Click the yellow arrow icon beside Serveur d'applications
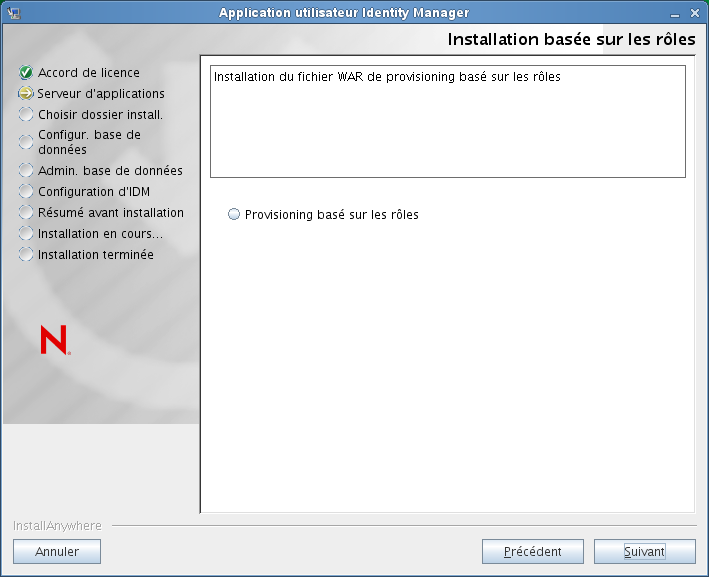 pyautogui.click(x=26, y=93)
